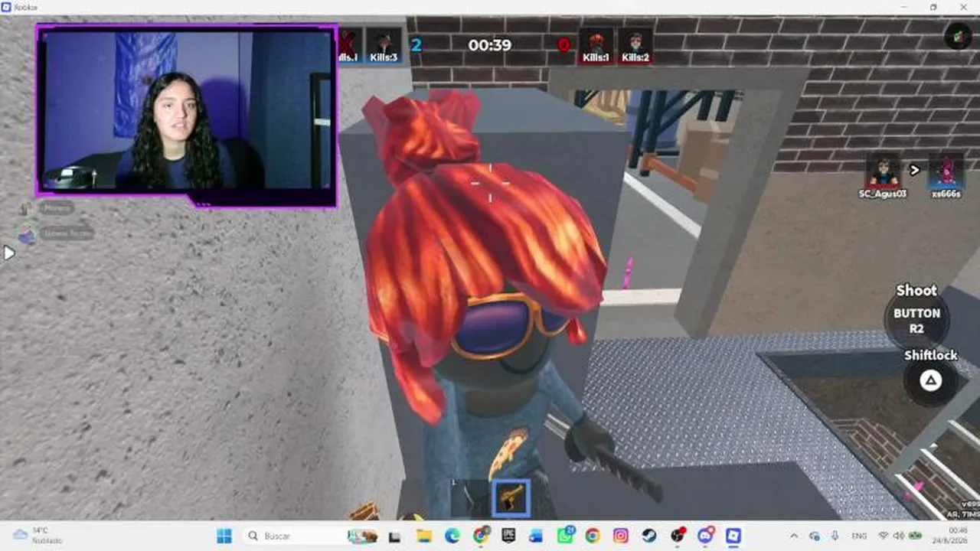Click the blue team score 2
This screenshot has width=980, height=551.
pyautogui.click(x=416, y=45)
